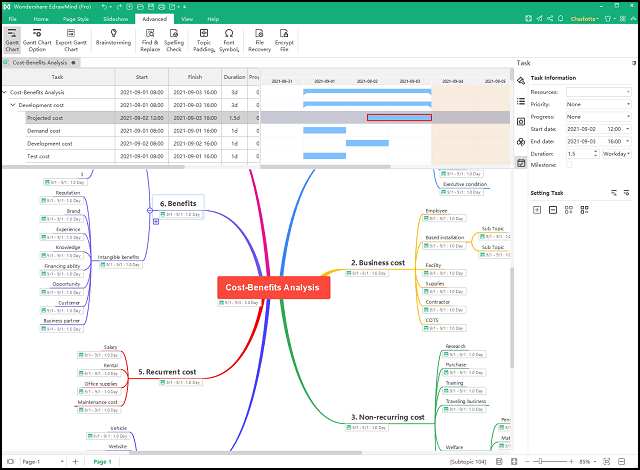The height and width of the screenshot is (470, 640).
Task: Select the Task panel icon in sidebar
Action: point(521,163)
